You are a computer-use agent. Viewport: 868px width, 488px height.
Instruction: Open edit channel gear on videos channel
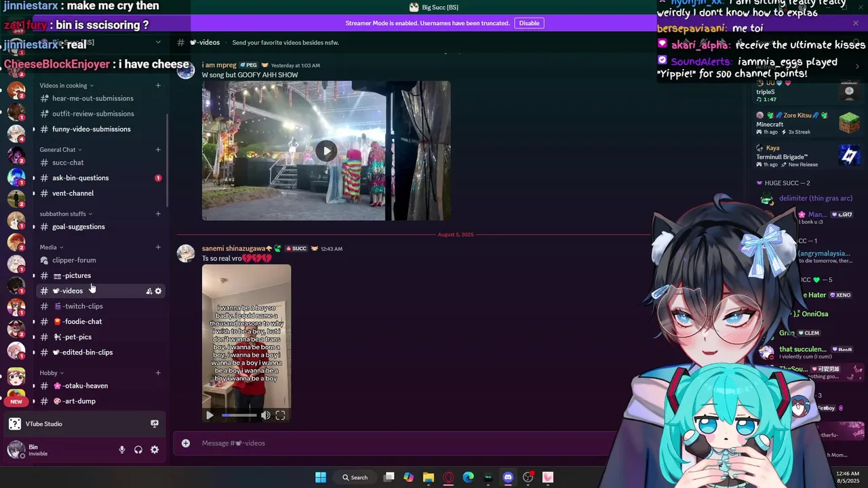159,291
